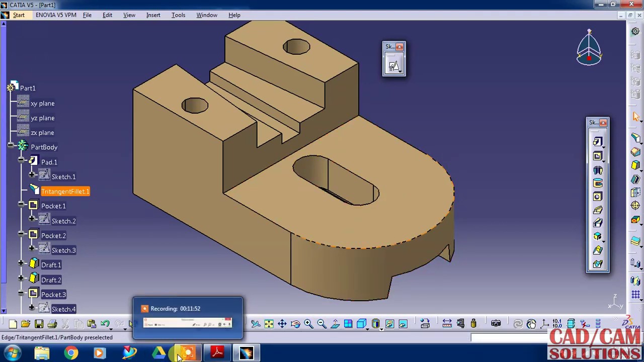Select Part1 root in the tree
The height and width of the screenshot is (362, 644).
point(28,88)
